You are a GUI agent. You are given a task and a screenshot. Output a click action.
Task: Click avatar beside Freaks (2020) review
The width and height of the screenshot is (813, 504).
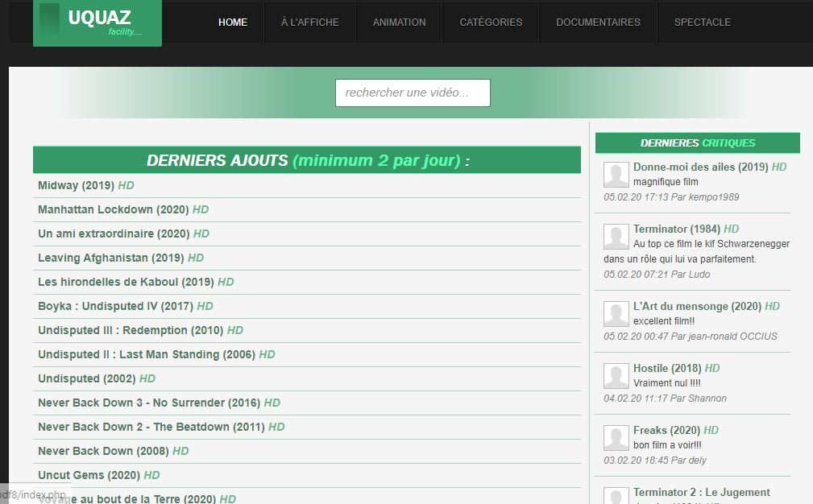[x=616, y=438]
